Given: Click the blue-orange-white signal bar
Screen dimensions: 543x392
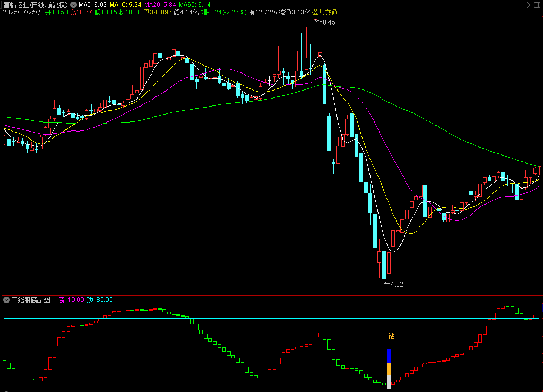Looking at the screenshot, I should (389, 369).
